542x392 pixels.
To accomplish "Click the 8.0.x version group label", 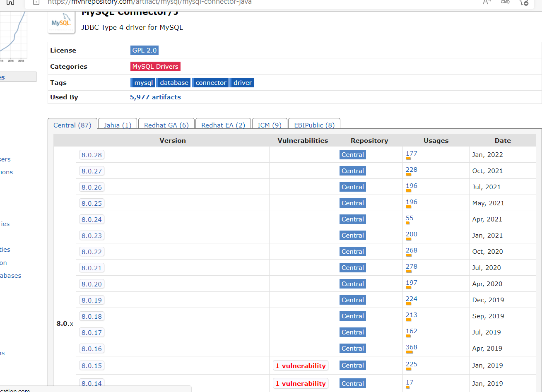I will click(65, 324).
